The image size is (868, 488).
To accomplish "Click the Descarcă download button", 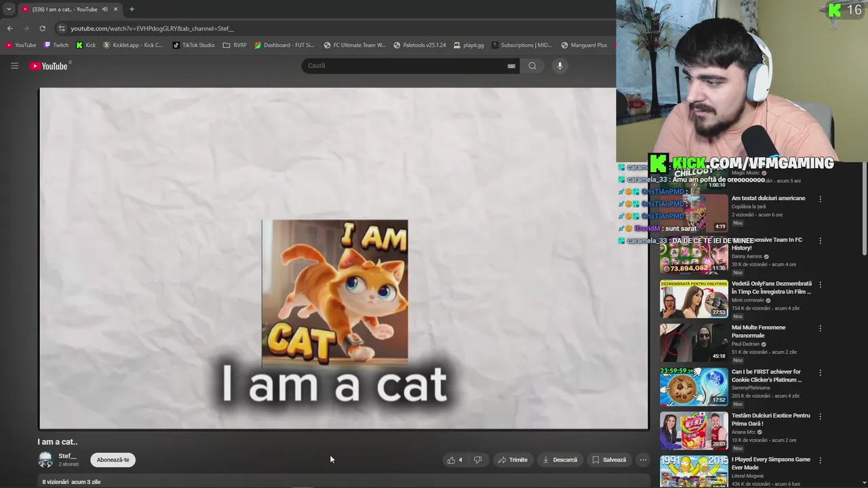I will 560,460.
